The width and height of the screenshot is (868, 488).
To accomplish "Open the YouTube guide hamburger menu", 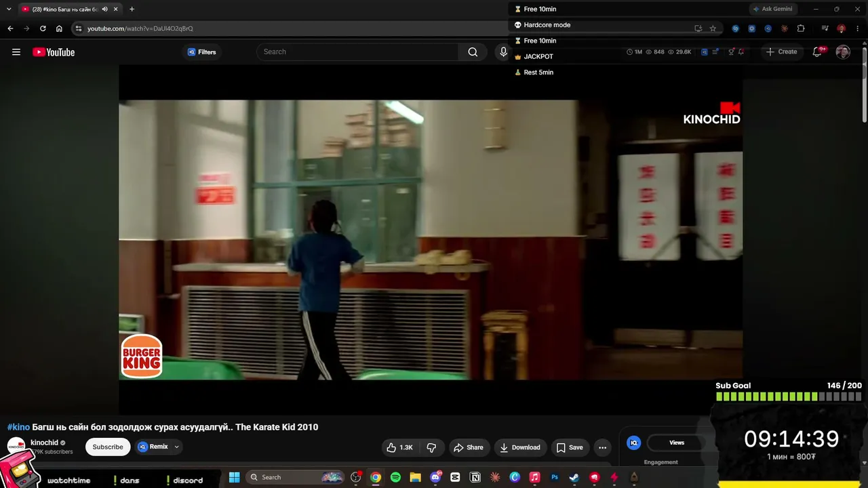I will [16, 52].
